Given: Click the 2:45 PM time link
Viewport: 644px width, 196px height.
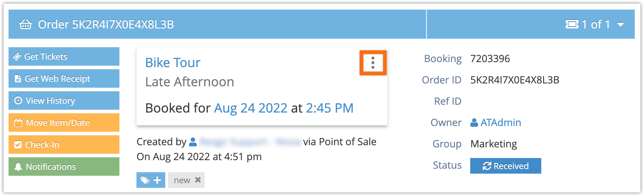Looking at the screenshot, I should click(329, 108).
